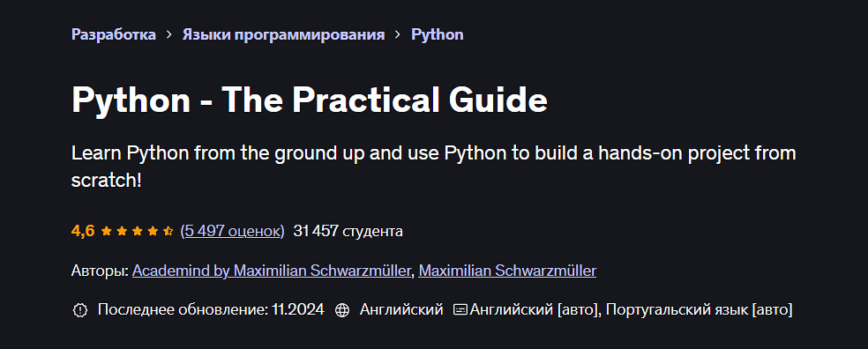Go to Языки программирования breadcrumb
This screenshot has height=349, width=868.
283,35
